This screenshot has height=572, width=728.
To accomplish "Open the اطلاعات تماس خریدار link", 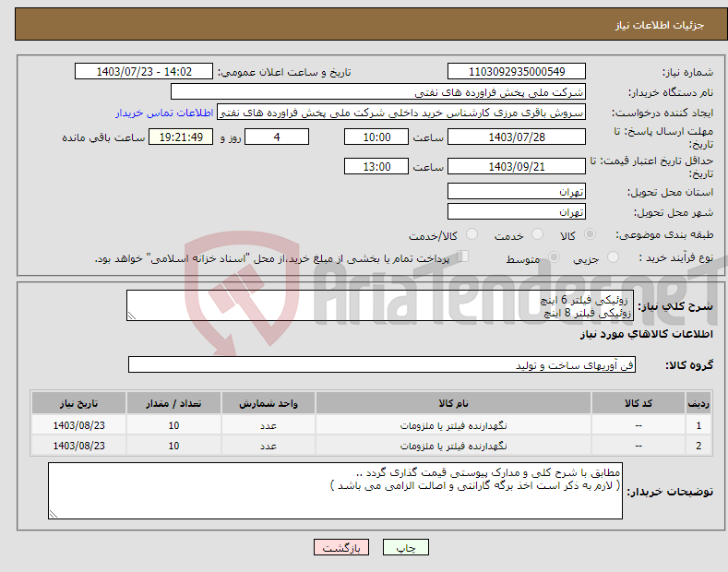I will pyautogui.click(x=164, y=113).
